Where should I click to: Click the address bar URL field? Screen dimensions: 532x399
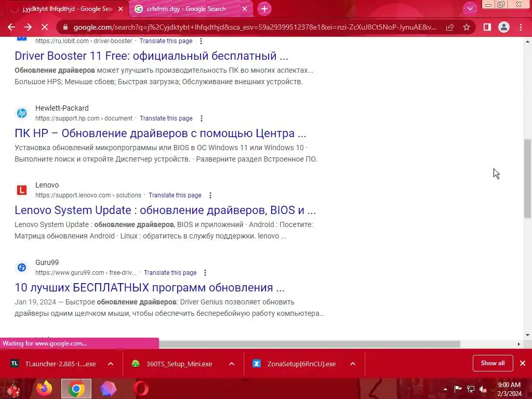[x=255, y=27]
